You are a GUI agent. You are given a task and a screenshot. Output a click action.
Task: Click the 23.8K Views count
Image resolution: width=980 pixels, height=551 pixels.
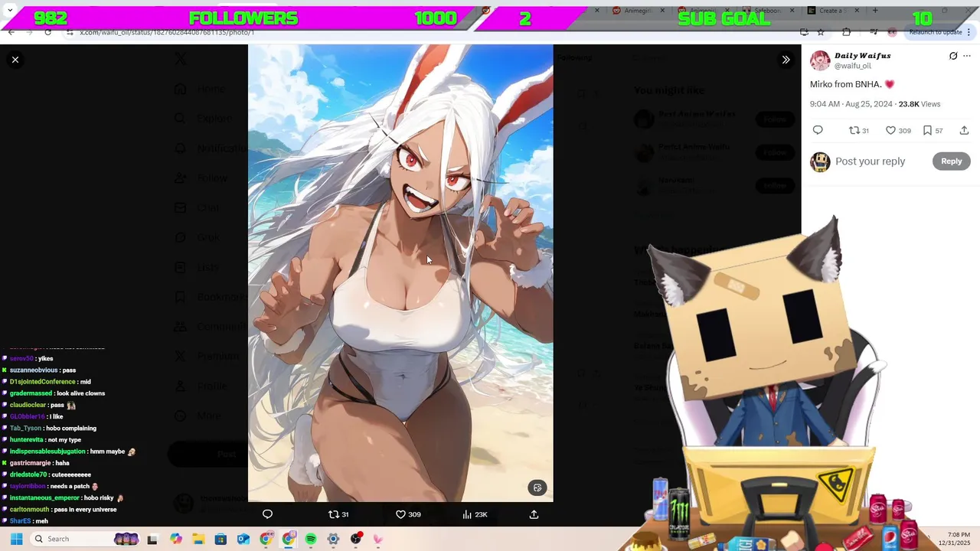[x=920, y=104]
